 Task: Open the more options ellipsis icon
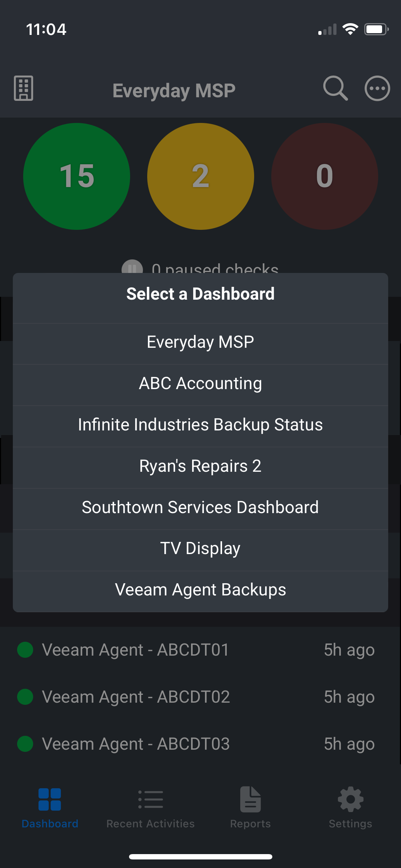click(x=377, y=88)
